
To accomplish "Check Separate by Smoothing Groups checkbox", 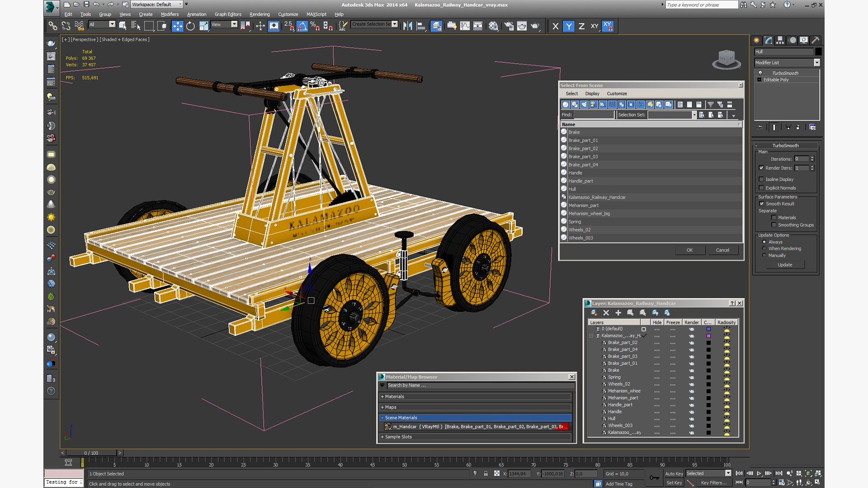I will click(x=774, y=225).
